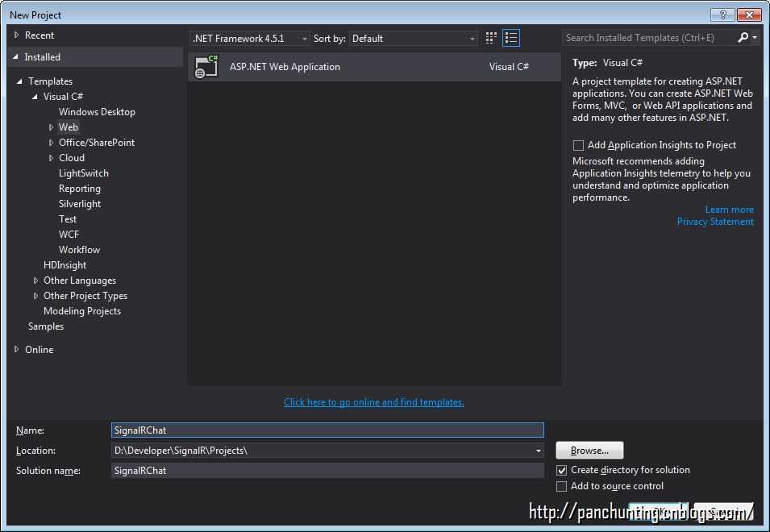The height and width of the screenshot is (532, 770).
Task: Open the Privacy Statement link
Action: point(715,222)
